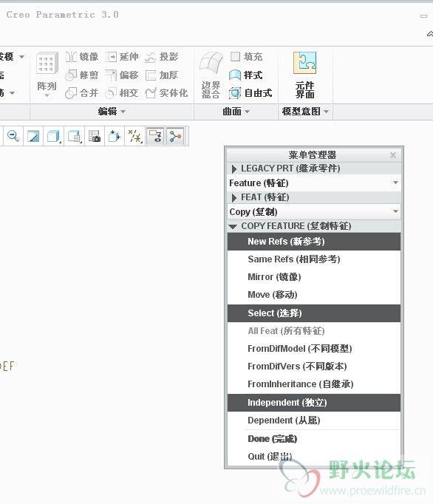Choose Move (移动) in menu manager

pos(314,295)
